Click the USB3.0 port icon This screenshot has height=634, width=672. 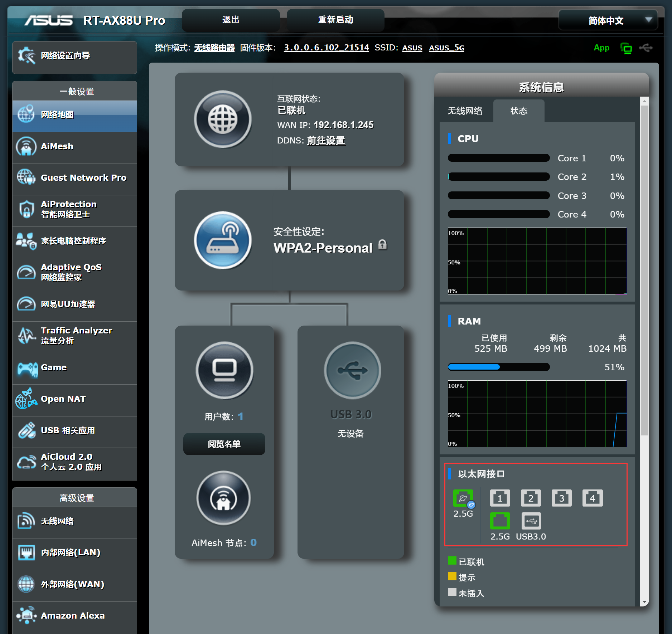click(x=531, y=521)
